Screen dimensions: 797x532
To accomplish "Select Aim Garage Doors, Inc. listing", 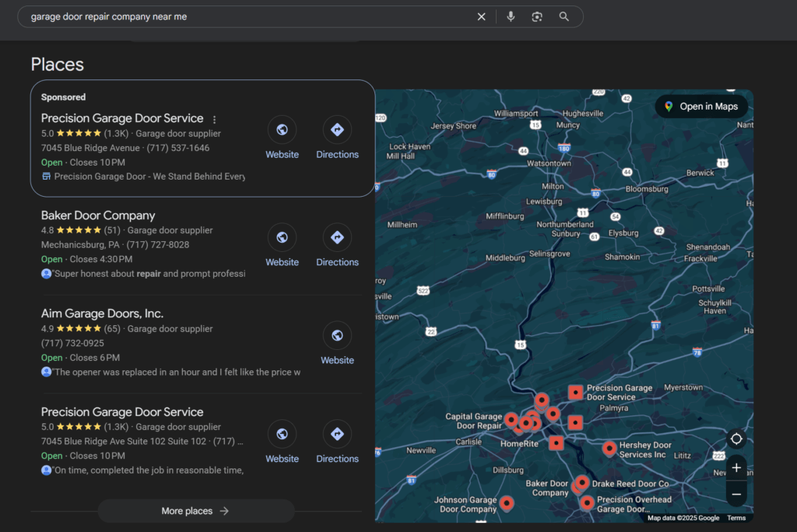I will pyautogui.click(x=102, y=313).
